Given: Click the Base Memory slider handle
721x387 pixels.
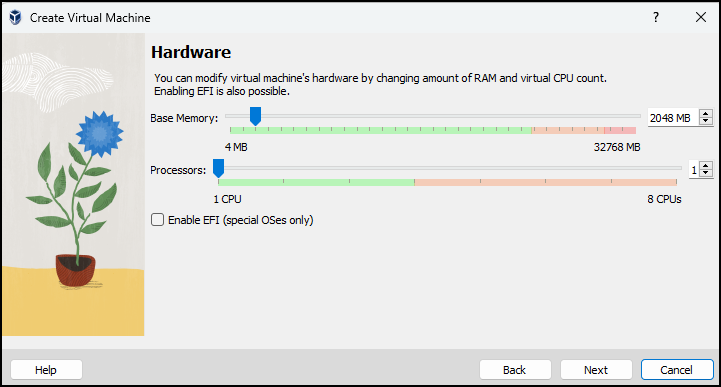Looking at the screenshot, I should tap(255, 116).
